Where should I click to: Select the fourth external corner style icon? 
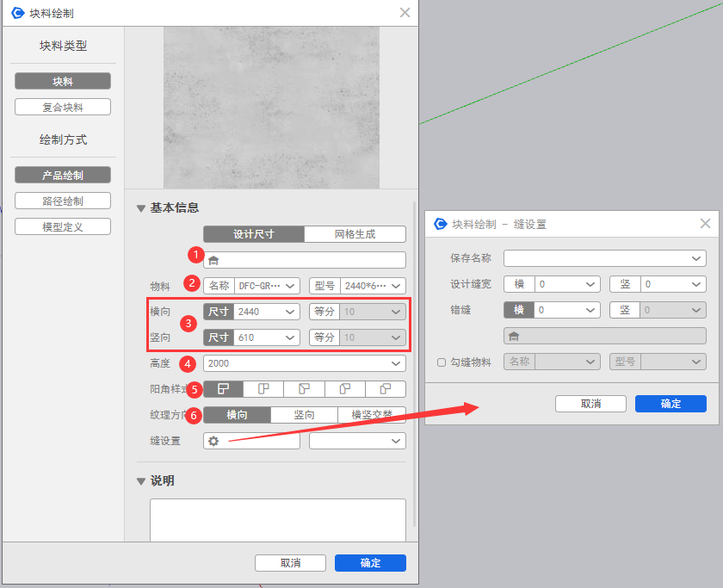pyautogui.click(x=344, y=389)
